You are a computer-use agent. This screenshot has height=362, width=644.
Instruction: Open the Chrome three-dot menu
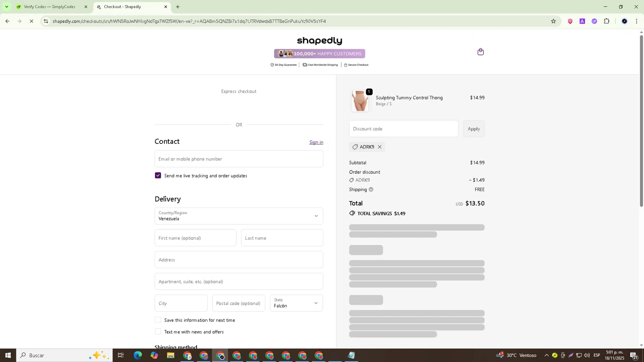pos(636,21)
